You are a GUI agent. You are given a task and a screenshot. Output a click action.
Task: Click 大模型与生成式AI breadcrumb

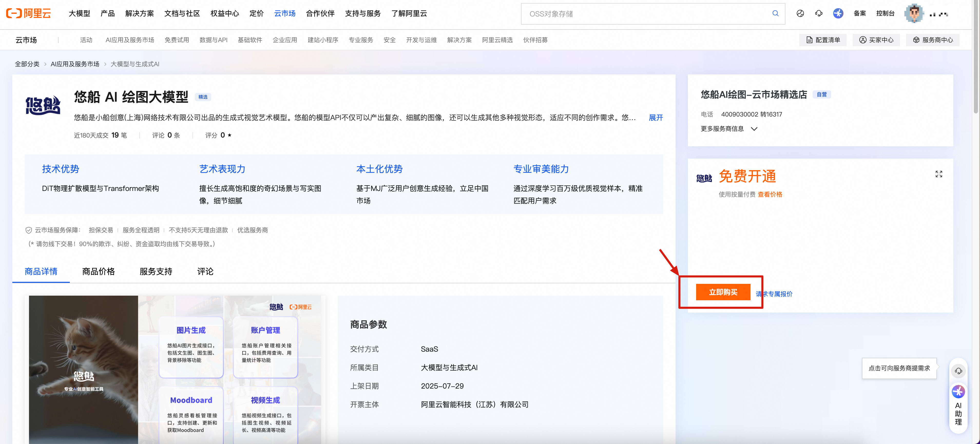coord(135,64)
